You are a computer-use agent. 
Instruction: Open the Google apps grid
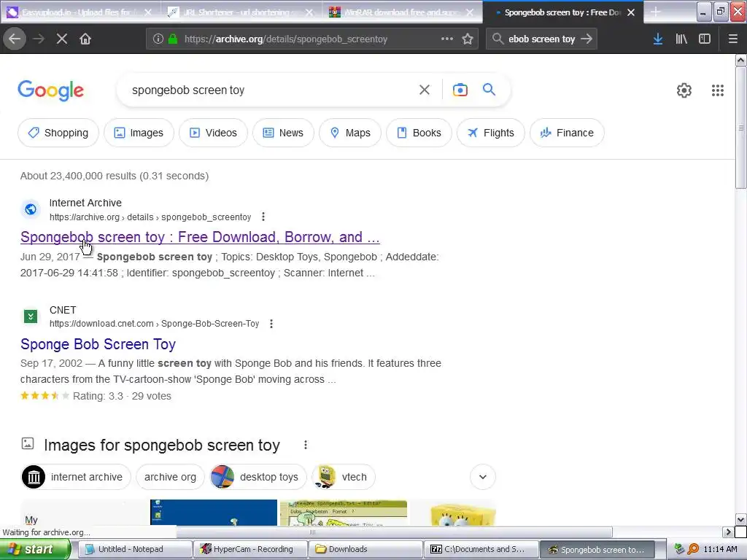point(718,90)
